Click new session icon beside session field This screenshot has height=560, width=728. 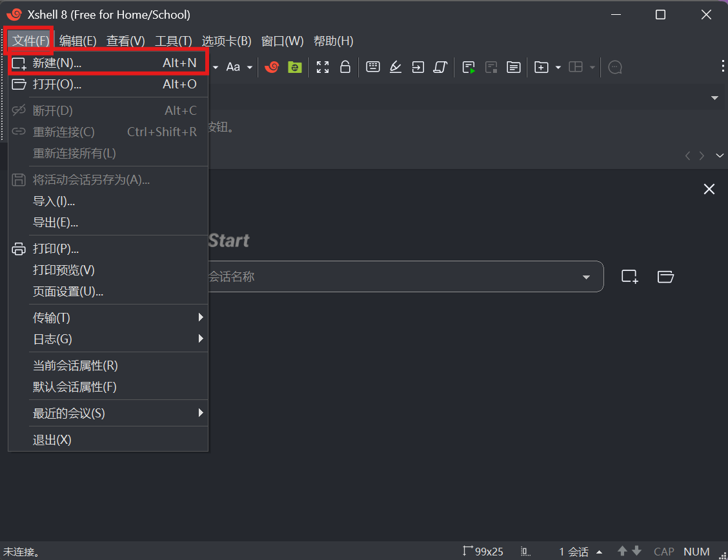630,277
